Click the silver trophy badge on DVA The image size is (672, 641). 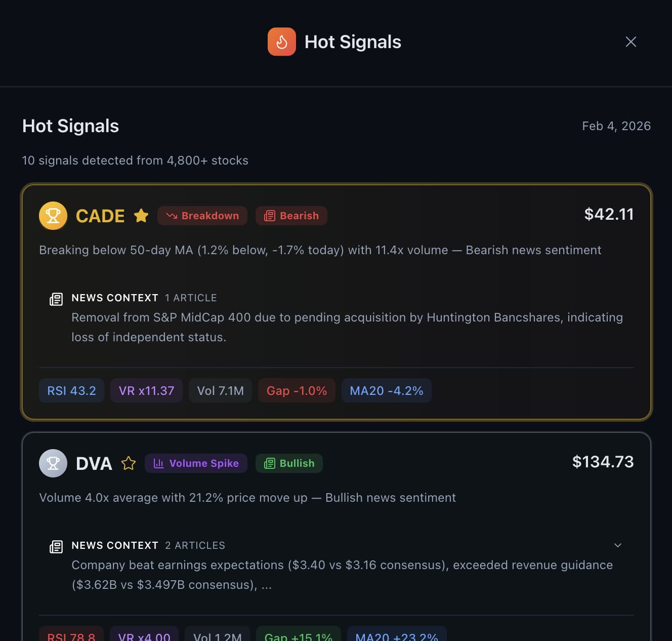pos(53,463)
